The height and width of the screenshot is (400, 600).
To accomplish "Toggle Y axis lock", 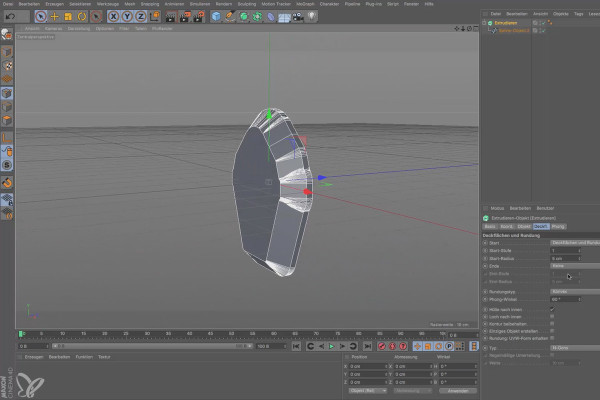I will click(x=127, y=16).
